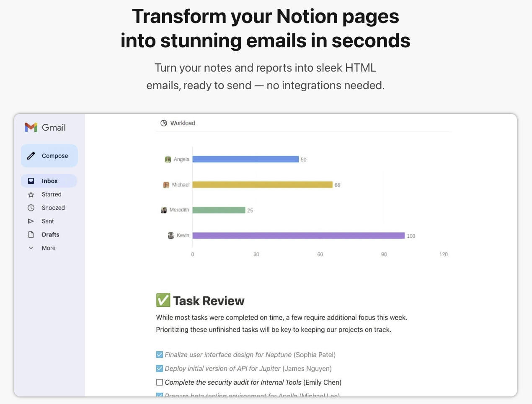The height and width of the screenshot is (404, 532).
Task: Click the Compose button
Action: point(49,156)
